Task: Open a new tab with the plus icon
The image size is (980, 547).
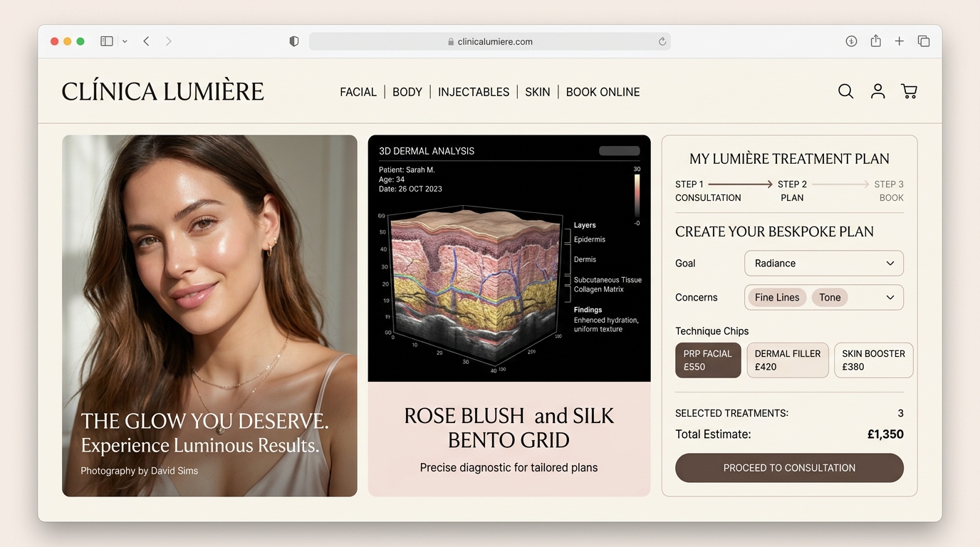Action: pyautogui.click(x=900, y=41)
